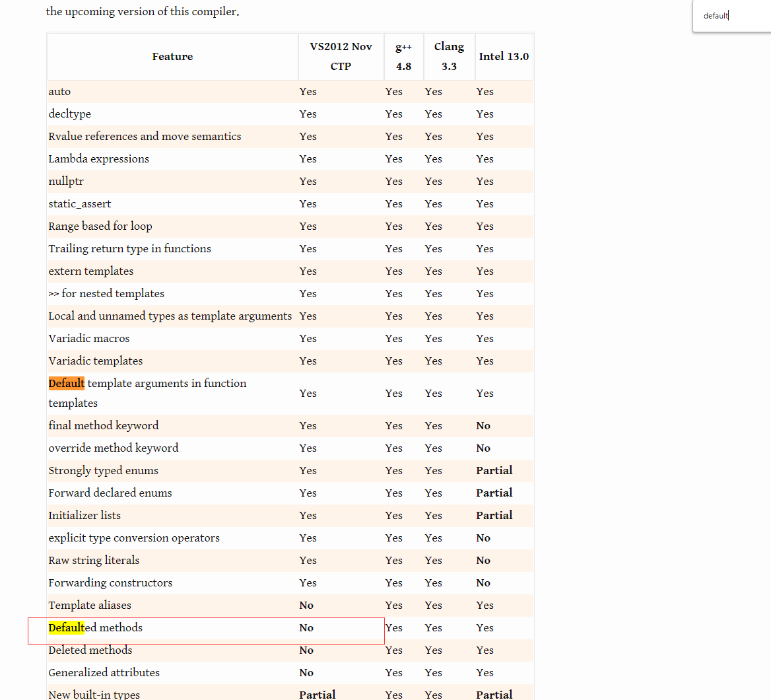The width and height of the screenshot is (771, 700).
Task: Click the orange-highlighted 'Default' word
Action: point(67,383)
